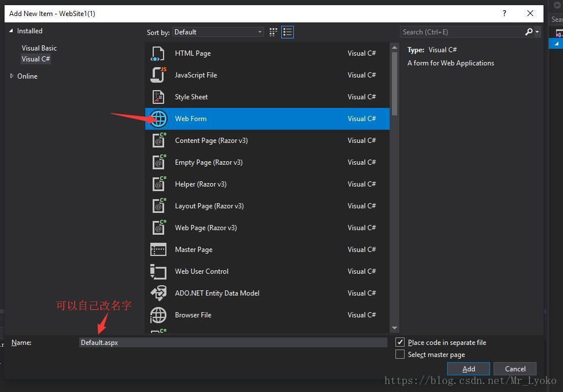Click the 'HTML Page' row text

(x=193, y=53)
